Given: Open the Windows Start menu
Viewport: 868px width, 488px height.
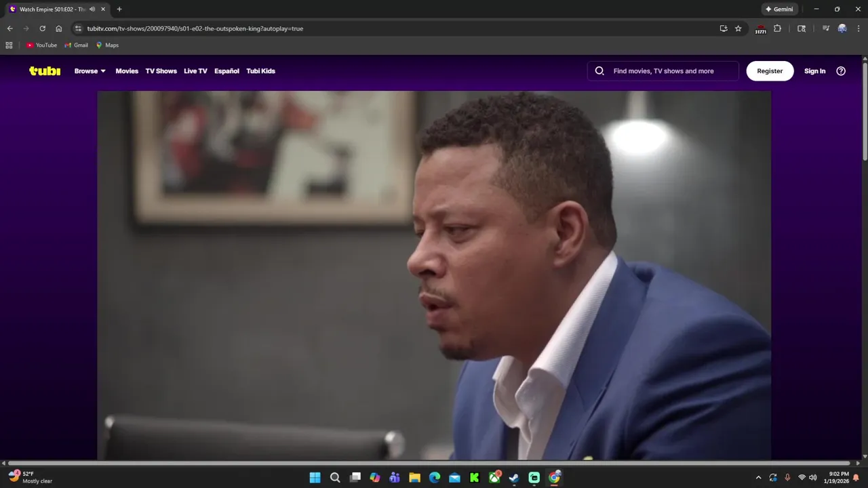Looking at the screenshot, I should tap(315, 478).
